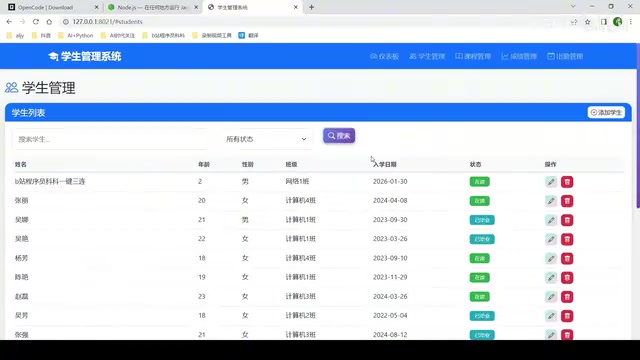Edit the student enrolled 2026-01-30
The image size is (640, 360).
click(551, 182)
